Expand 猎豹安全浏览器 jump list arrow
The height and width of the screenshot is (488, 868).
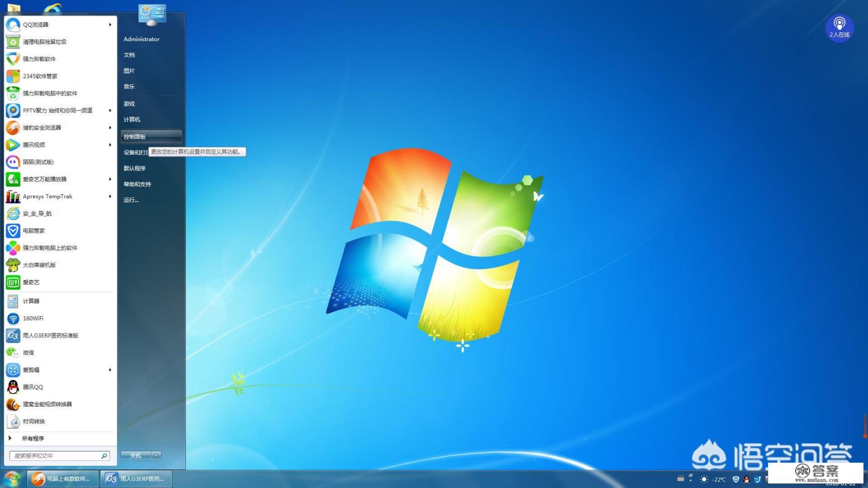[x=110, y=128]
